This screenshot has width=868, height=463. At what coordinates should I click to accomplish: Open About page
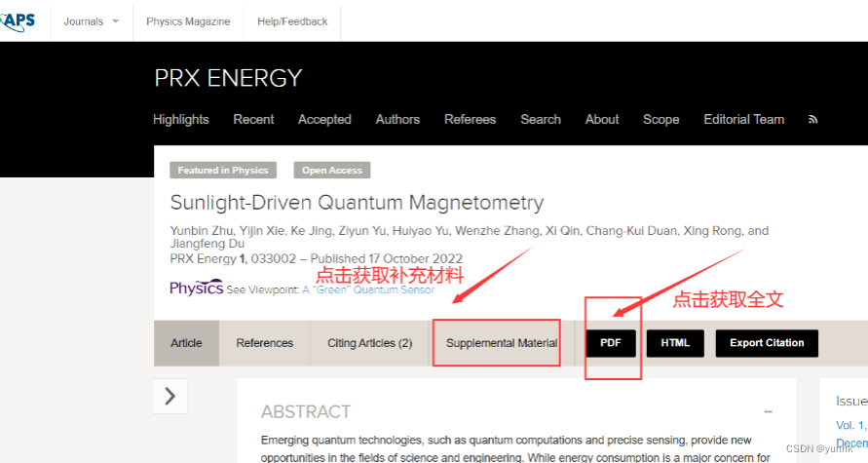[602, 120]
